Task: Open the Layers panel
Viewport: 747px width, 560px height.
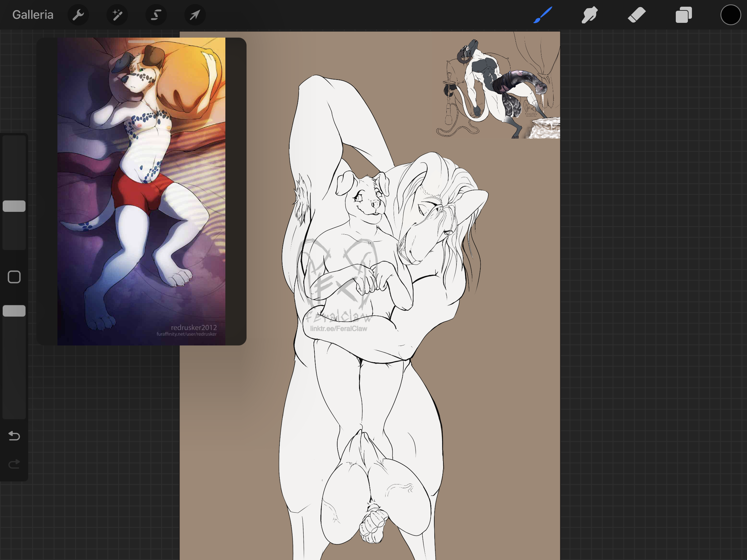Action: click(x=684, y=15)
